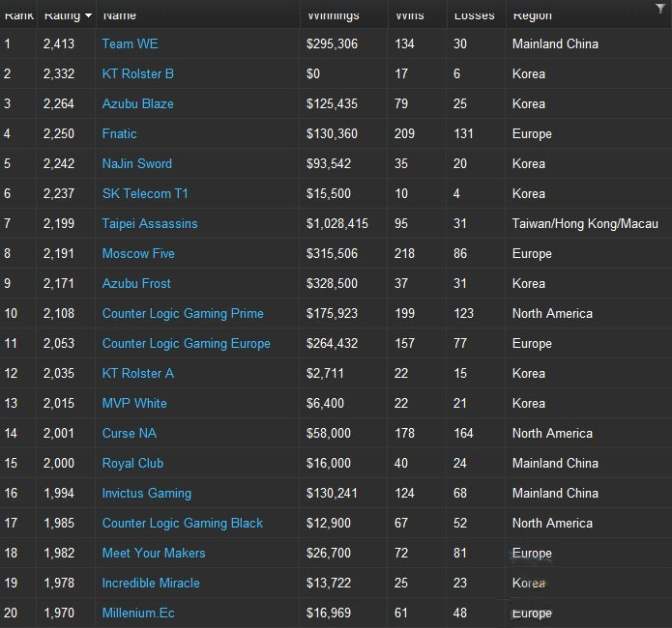This screenshot has width=672, height=628.
Task: Select the $1,028,415 winnings cell
Action: [x=337, y=223]
